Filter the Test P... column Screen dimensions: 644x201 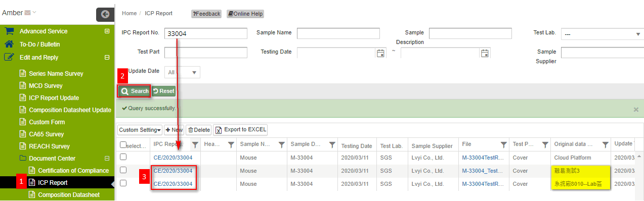coord(544,145)
